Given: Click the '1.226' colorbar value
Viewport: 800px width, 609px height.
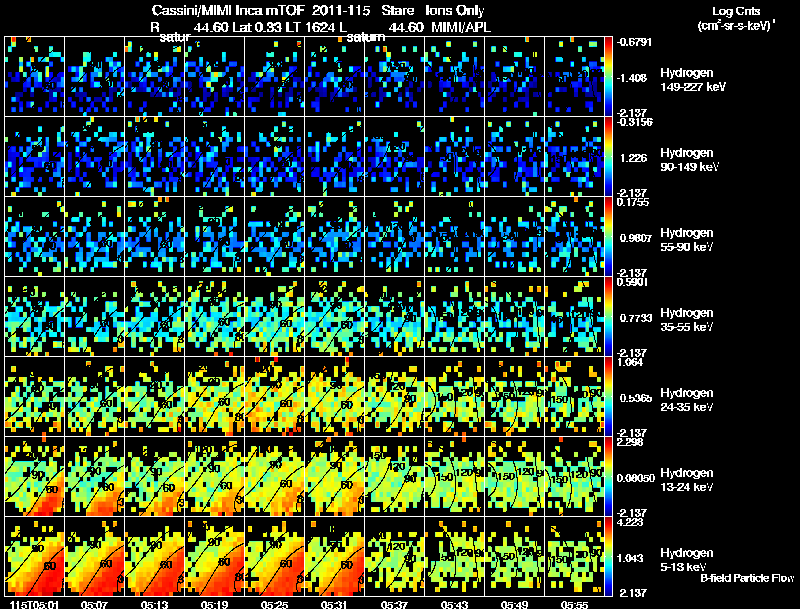Looking at the screenshot, I should point(633,158).
